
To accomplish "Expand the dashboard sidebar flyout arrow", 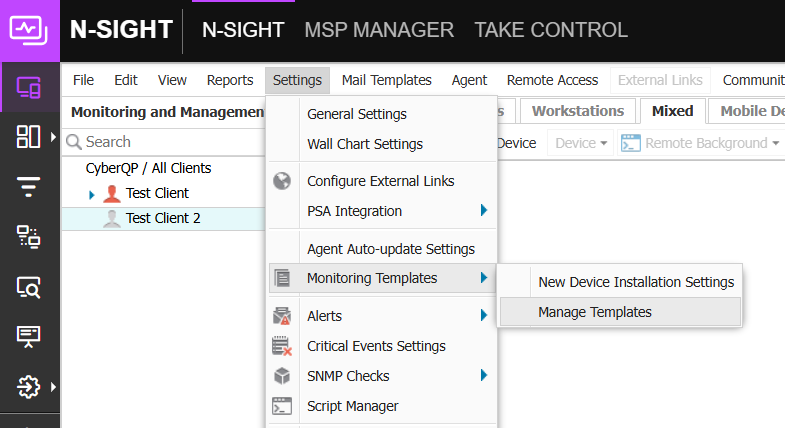I will click(x=53, y=137).
